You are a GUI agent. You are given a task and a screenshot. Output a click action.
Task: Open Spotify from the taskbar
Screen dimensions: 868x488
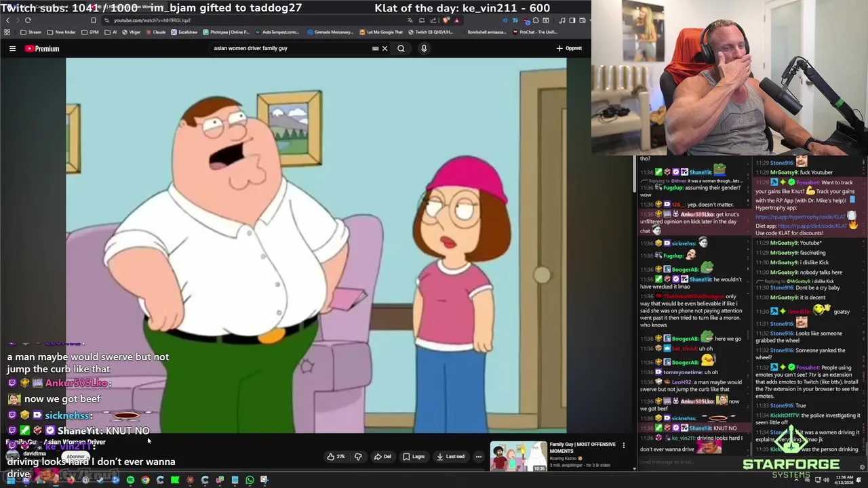(130, 480)
